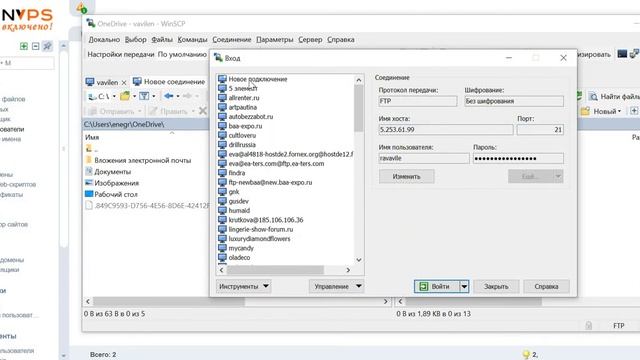Click the Найти файлы toolbar button
Viewport: 640px width, 360px height.
coord(614,96)
